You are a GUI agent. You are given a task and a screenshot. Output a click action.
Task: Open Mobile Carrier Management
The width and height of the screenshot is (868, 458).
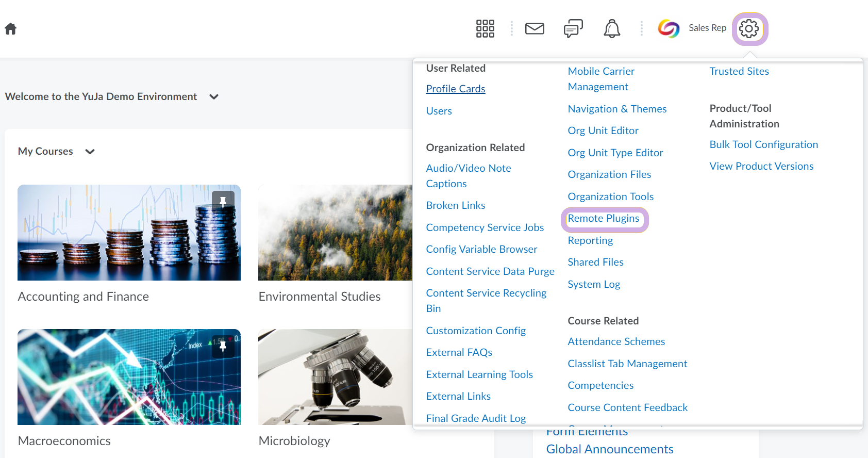click(x=601, y=79)
